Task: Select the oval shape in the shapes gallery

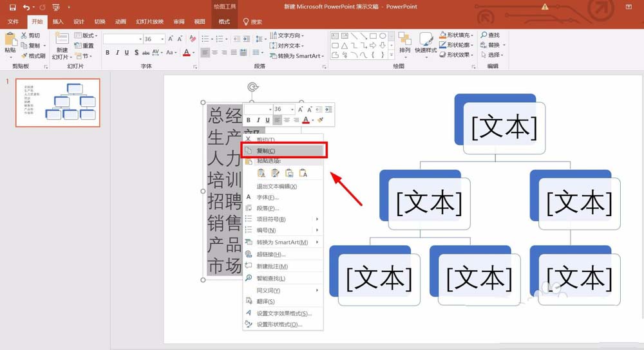Action: pos(383,36)
